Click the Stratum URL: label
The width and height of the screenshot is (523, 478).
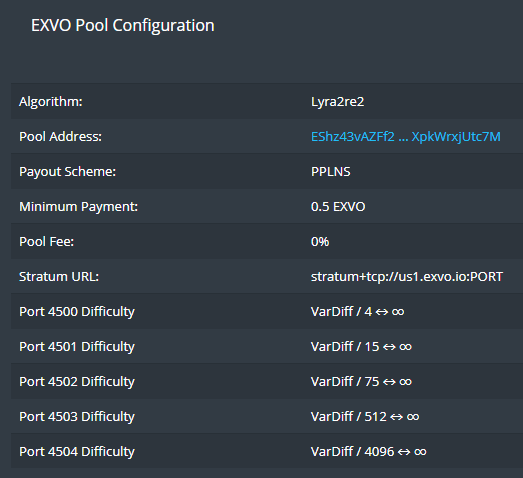pyautogui.click(x=59, y=277)
